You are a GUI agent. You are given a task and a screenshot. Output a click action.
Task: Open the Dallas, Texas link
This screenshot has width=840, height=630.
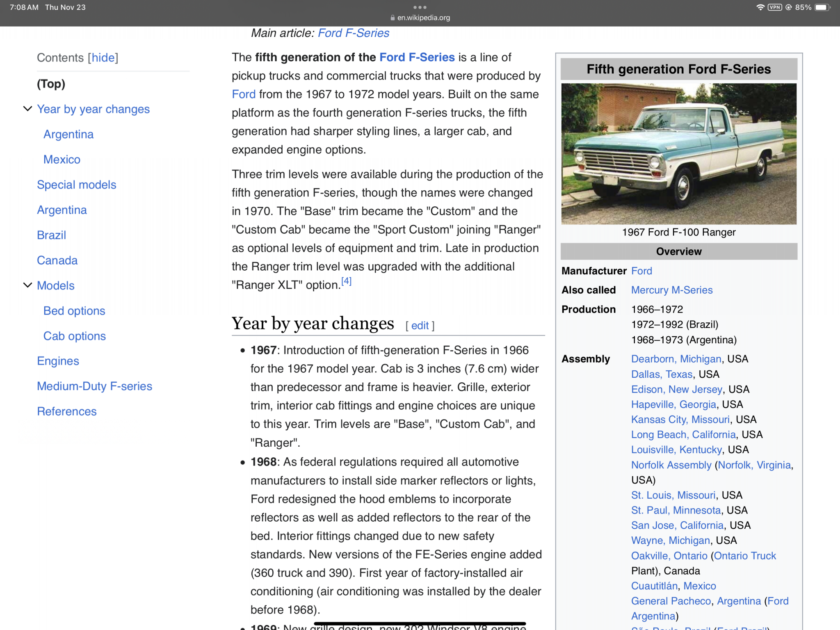click(x=662, y=374)
